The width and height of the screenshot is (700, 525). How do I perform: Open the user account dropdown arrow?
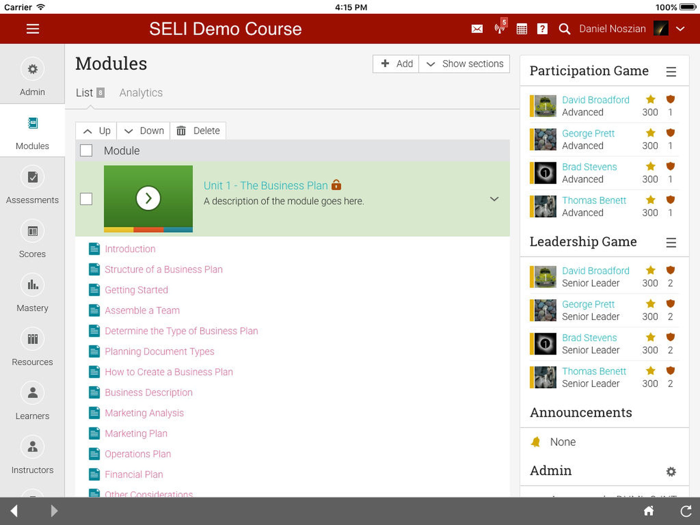680,29
